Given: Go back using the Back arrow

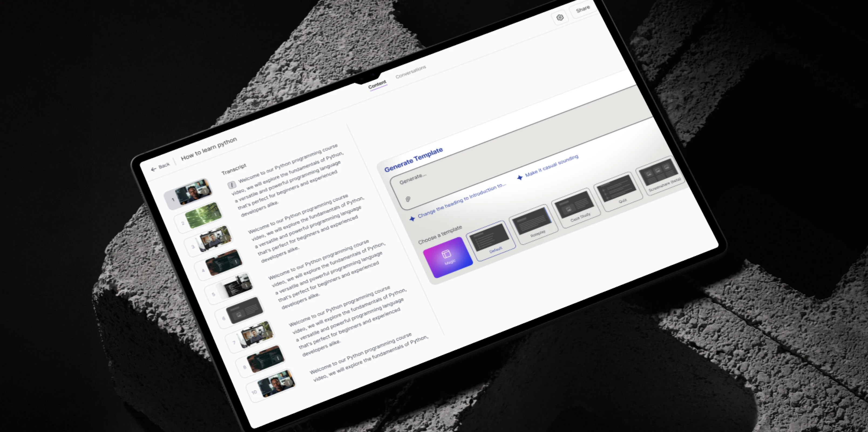Looking at the screenshot, I should click(160, 167).
